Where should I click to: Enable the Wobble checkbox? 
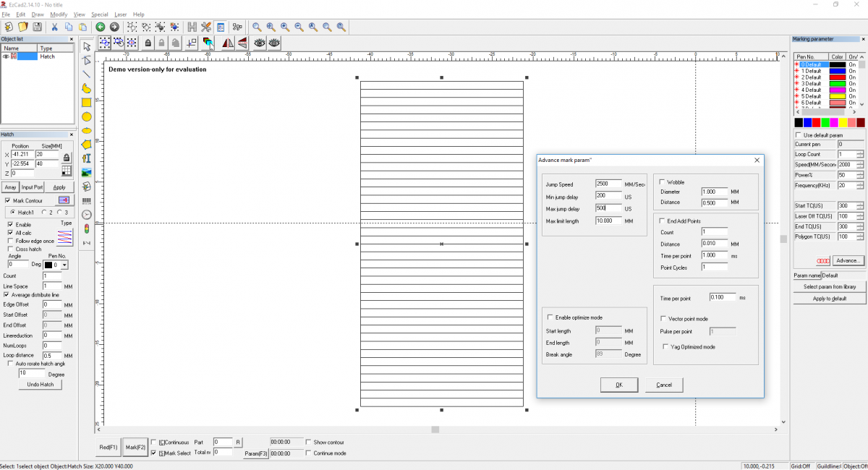[662, 182]
